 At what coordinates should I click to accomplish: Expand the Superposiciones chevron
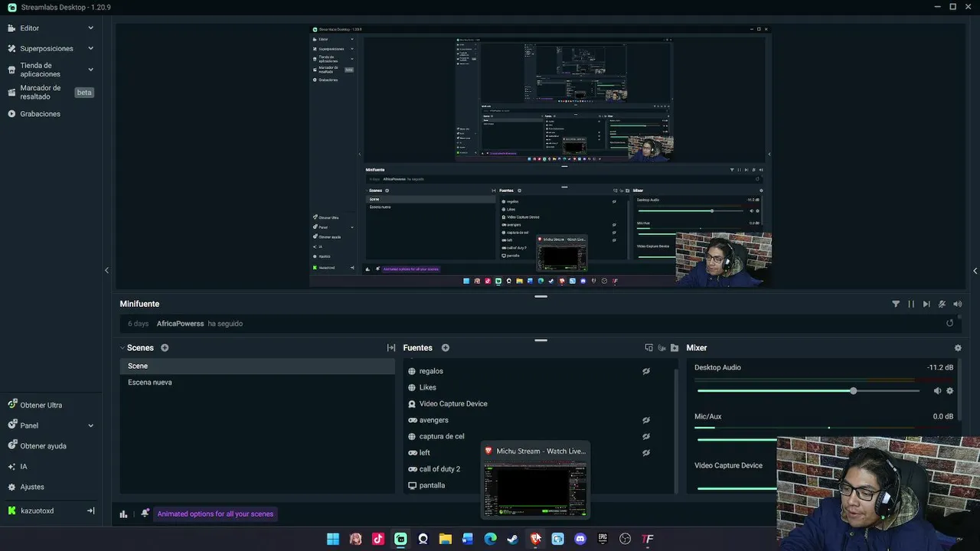click(x=90, y=48)
